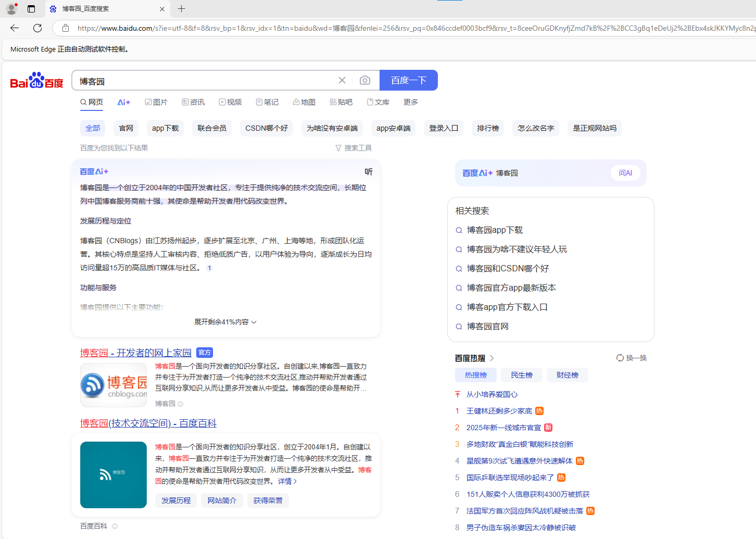Select the 官网 filter chip
The height and width of the screenshot is (539, 756).
pos(126,128)
